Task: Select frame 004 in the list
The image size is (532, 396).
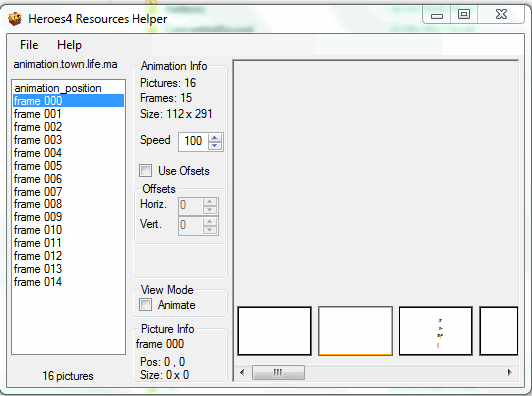Action: [x=68, y=153]
